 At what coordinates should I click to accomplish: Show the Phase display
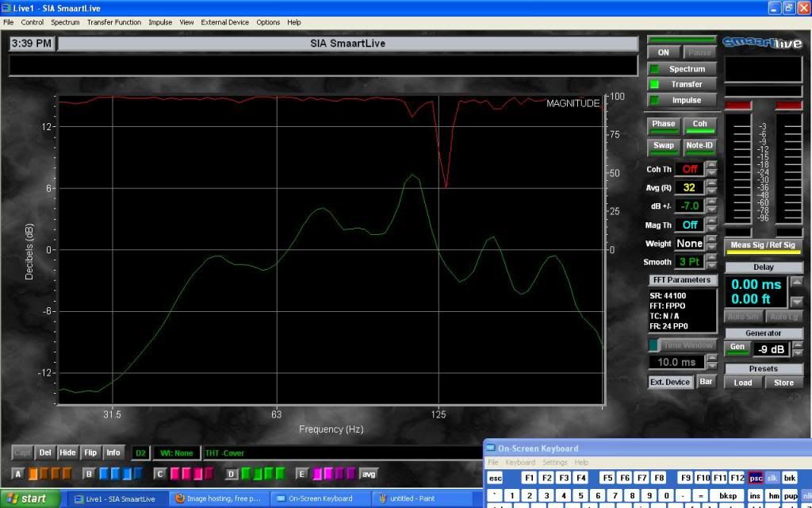point(663,124)
